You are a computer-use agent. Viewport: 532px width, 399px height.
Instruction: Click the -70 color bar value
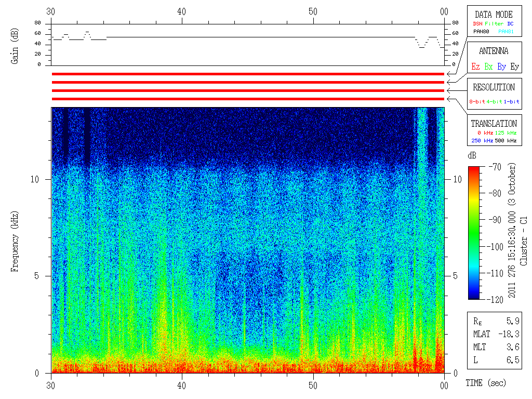click(x=495, y=167)
